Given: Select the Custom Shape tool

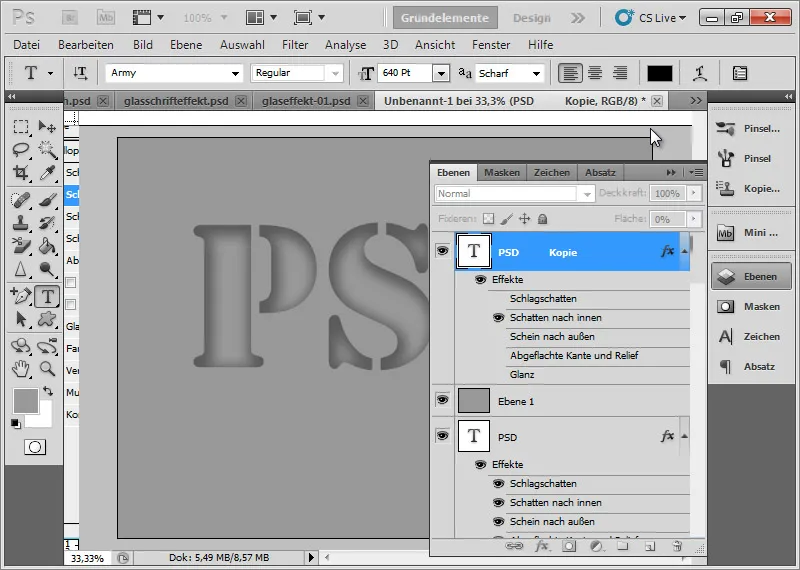Looking at the screenshot, I should (x=47, y=319).
